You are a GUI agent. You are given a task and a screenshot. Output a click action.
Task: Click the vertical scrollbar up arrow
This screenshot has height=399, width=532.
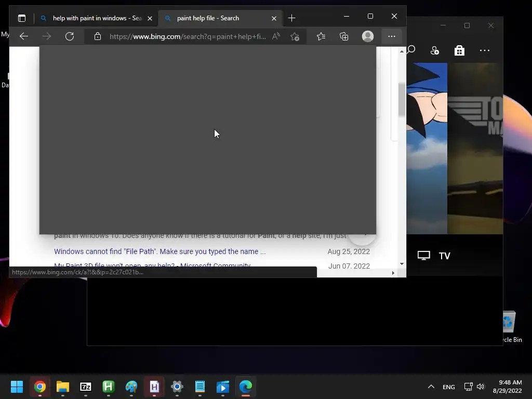[402, 51]
